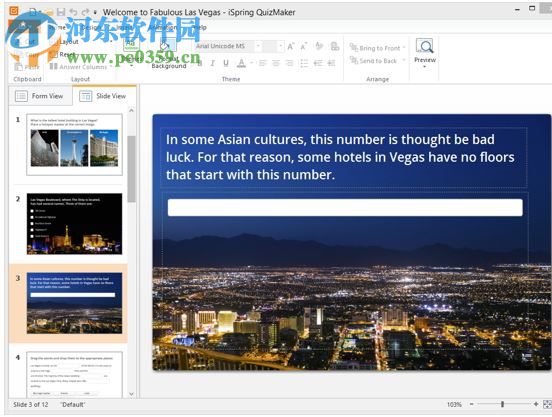Click the QuizMaker app icon in title bar

pyautogui.click(x=14, y=11)
